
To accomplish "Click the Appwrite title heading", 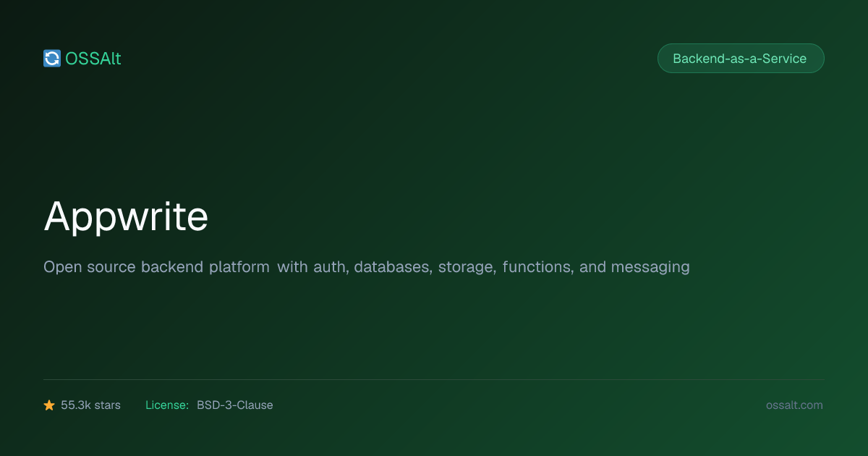I will point(126,216).
